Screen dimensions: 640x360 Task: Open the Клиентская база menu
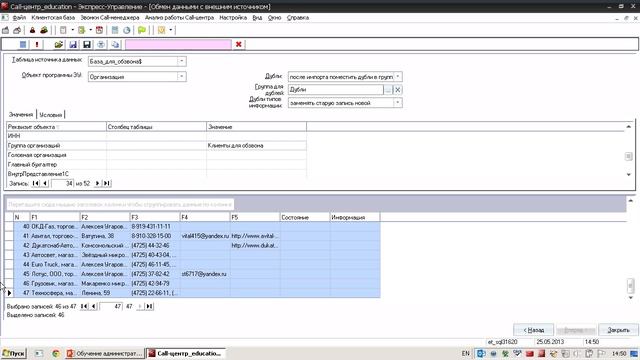(53, 18)
